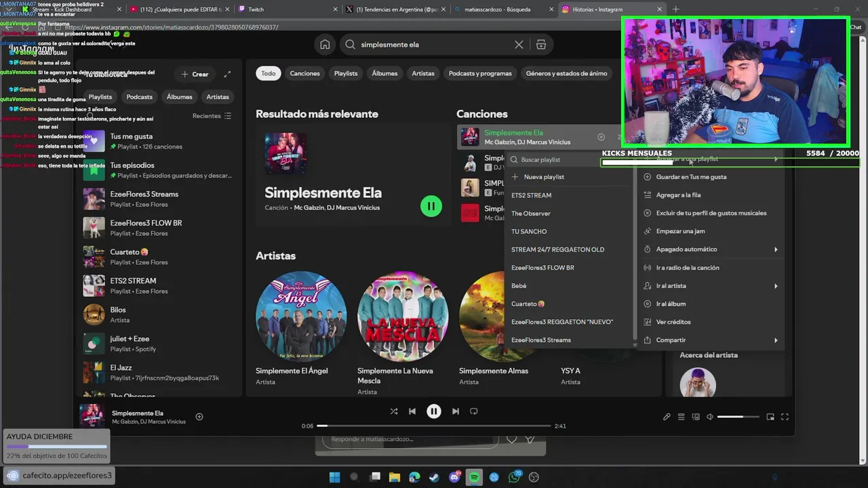
Task: Choose Nueva playlist in submenu
Action: (568, 177)
